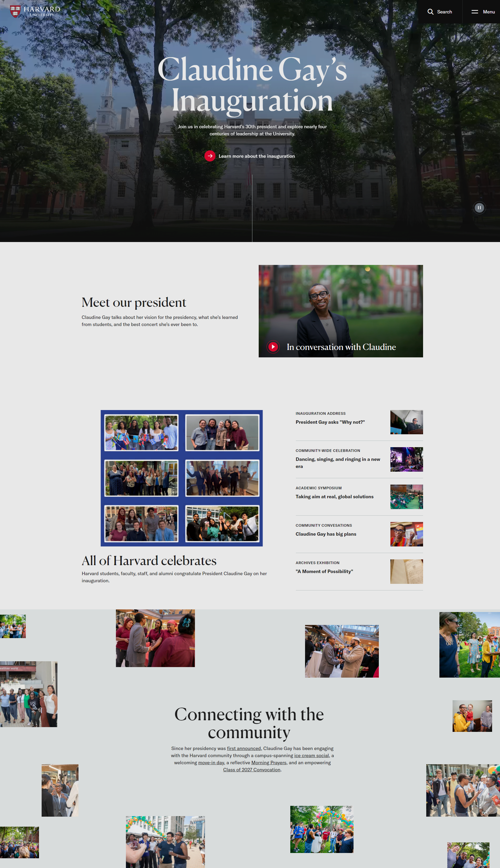Viewport: 500px width, 868px height.
Task: Open 'President Gay asks "Why not?"' article
Action: click(x=330, y=422)
